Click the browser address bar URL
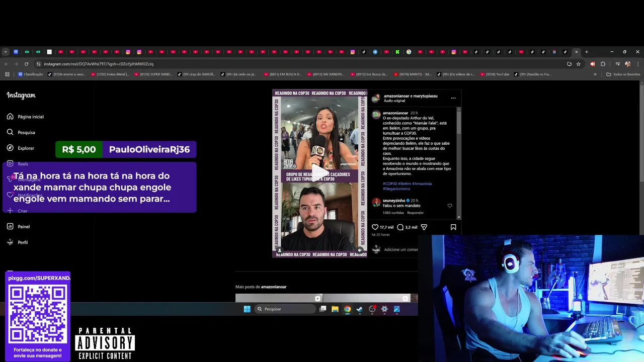The image size is (644, 362). tap(99, 64)
